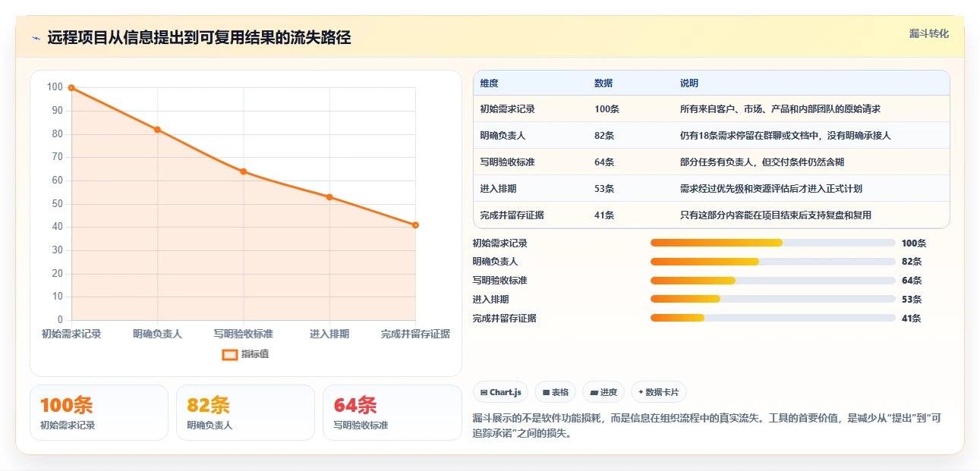The height and width of the screenshot is (471, 980).
Task: Select the chart point for 明确负责人
Action: (x=157, y=130)
